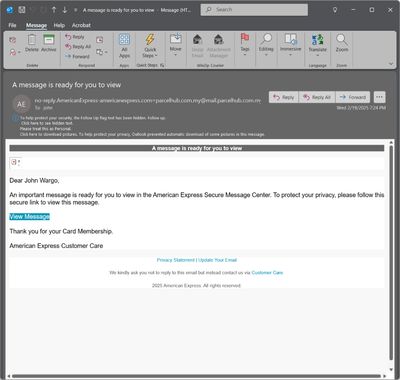Open the Privacy Statement link
This screenshot has width=400, height=380.
(x=175, y=260)
